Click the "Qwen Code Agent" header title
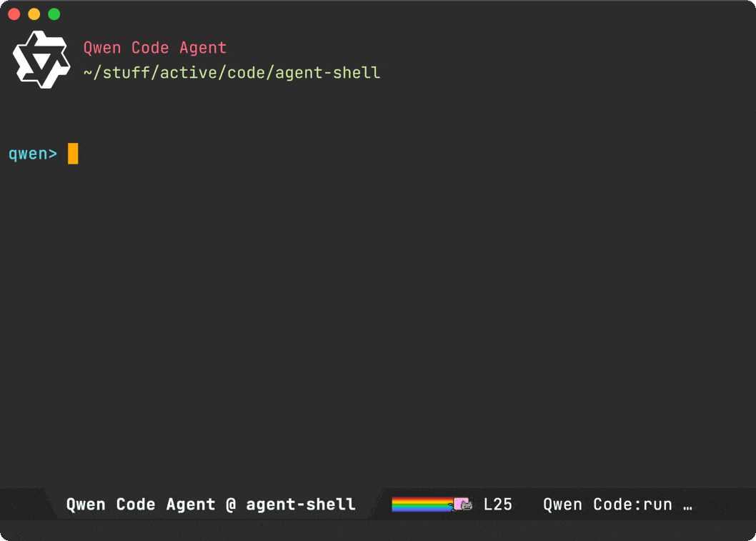The image size is (756, 541). pos(154,48)
